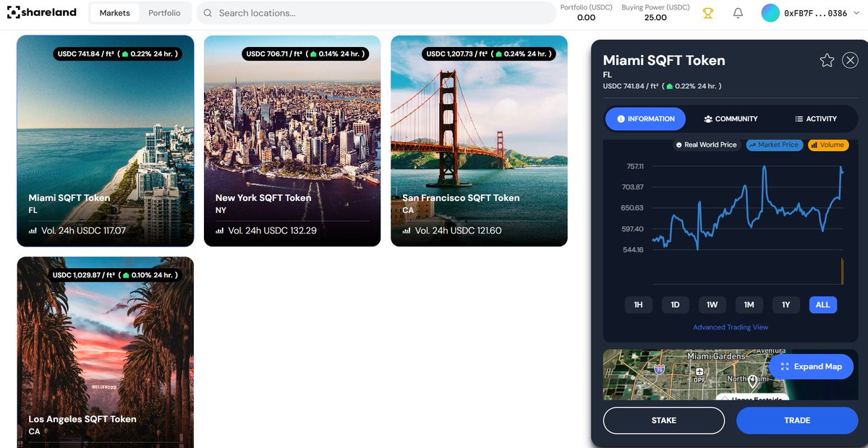This screenshot has width=868, height=448.
Task: Click the volume bars icon on San Francisco card
Action: (x=407, y=231)
